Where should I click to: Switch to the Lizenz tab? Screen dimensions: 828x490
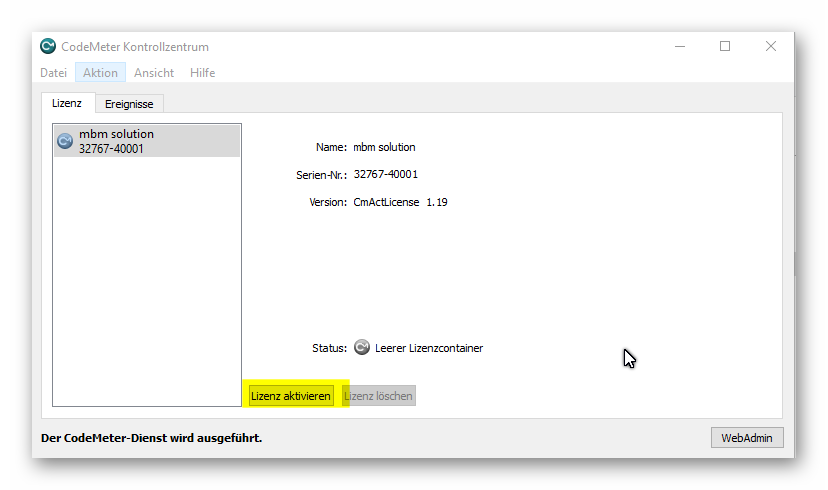(67, 103)
